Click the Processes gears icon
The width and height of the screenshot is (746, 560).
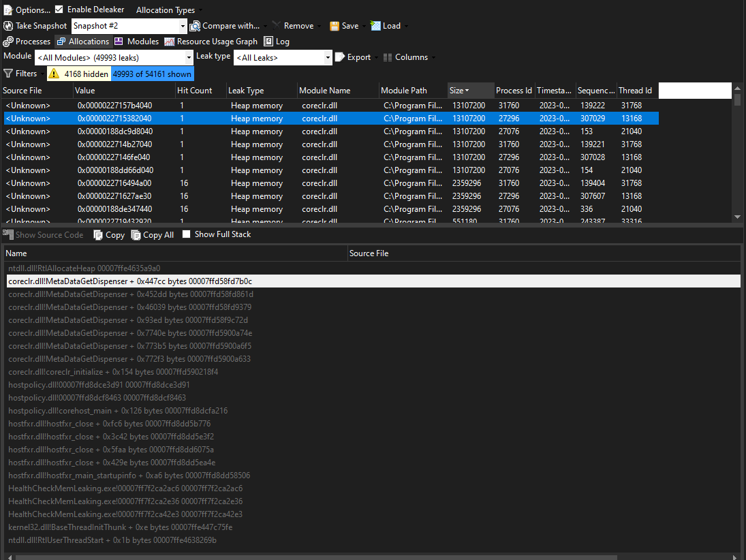pyautogui.click(x=8, y=42)
